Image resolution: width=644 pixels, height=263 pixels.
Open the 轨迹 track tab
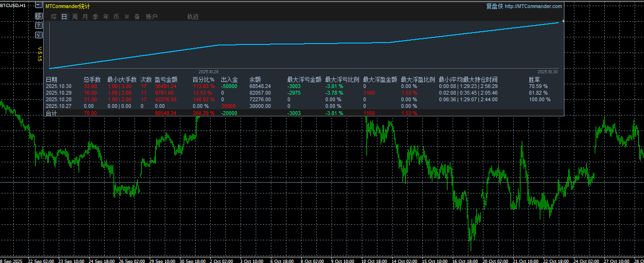[193, 17]
